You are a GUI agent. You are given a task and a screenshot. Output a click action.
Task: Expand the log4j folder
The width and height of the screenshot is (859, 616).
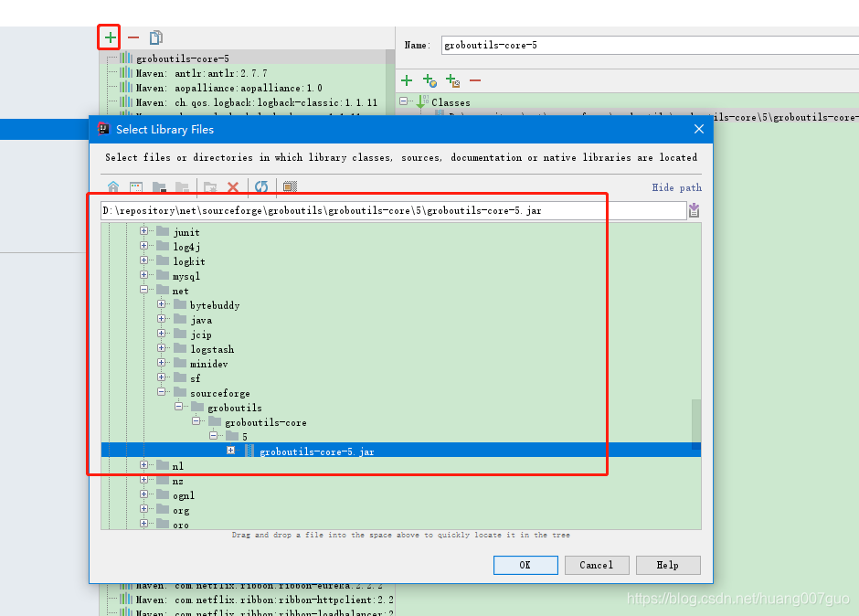143,246
